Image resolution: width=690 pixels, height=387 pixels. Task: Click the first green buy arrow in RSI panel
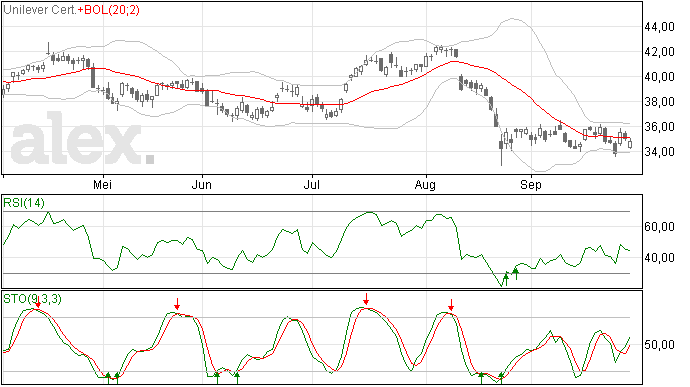pyautogui.click(x=506, y=279)
